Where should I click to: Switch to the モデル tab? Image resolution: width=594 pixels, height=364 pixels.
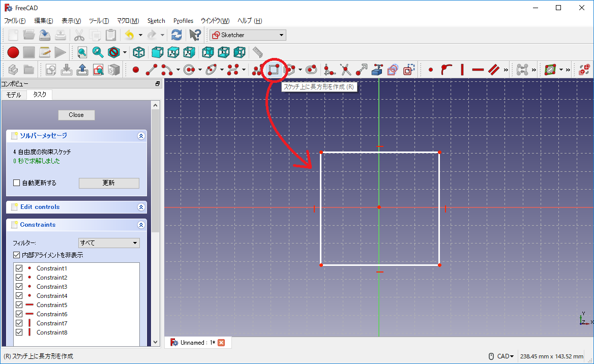click(14, 95)
